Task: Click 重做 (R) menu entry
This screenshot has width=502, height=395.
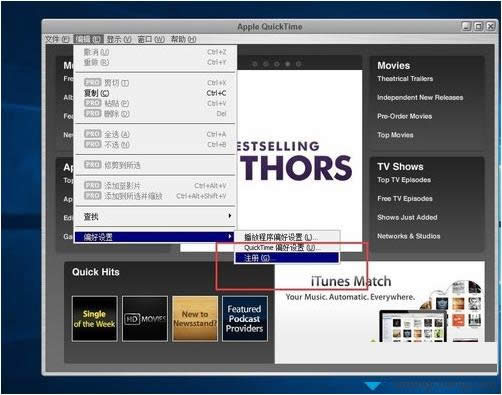Action: pos(155,62)
